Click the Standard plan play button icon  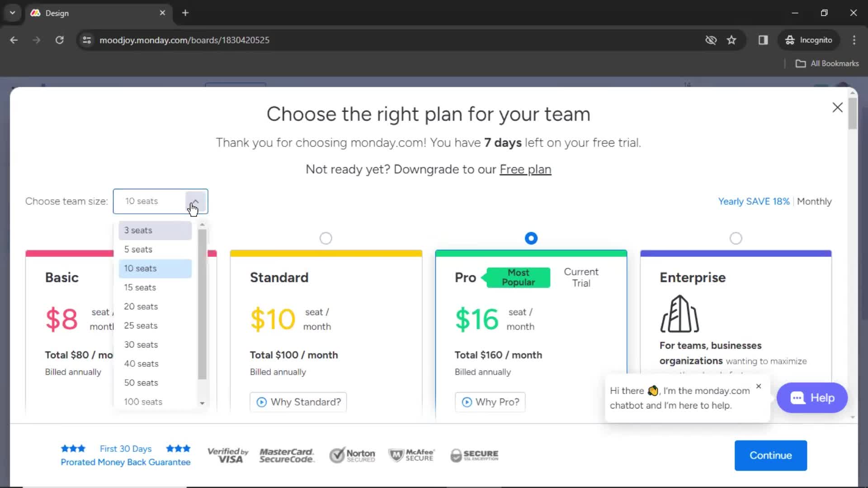point(261,402)
